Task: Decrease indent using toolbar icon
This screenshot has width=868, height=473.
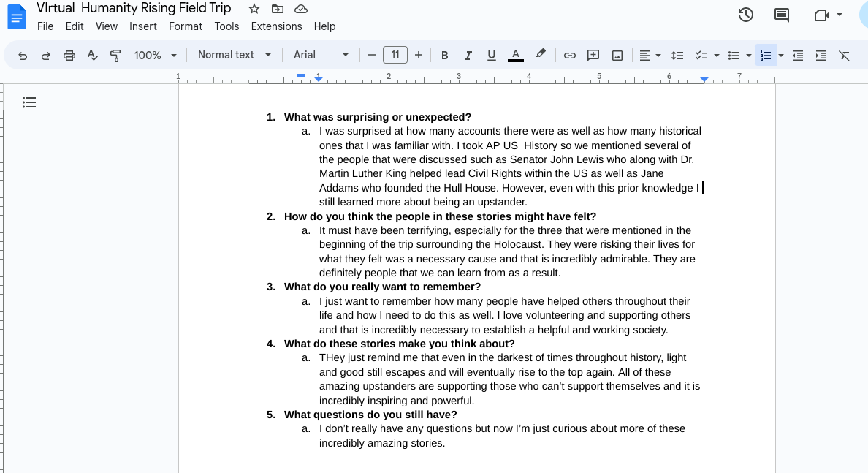Action: [798, 56]
